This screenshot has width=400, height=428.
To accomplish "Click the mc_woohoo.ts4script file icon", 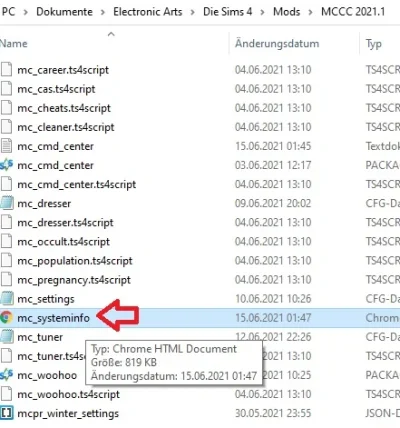I will coord(6,394).
